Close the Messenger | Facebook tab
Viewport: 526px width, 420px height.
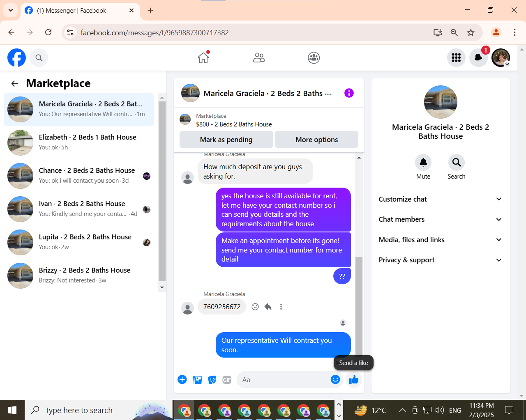[x=131, y=10]
